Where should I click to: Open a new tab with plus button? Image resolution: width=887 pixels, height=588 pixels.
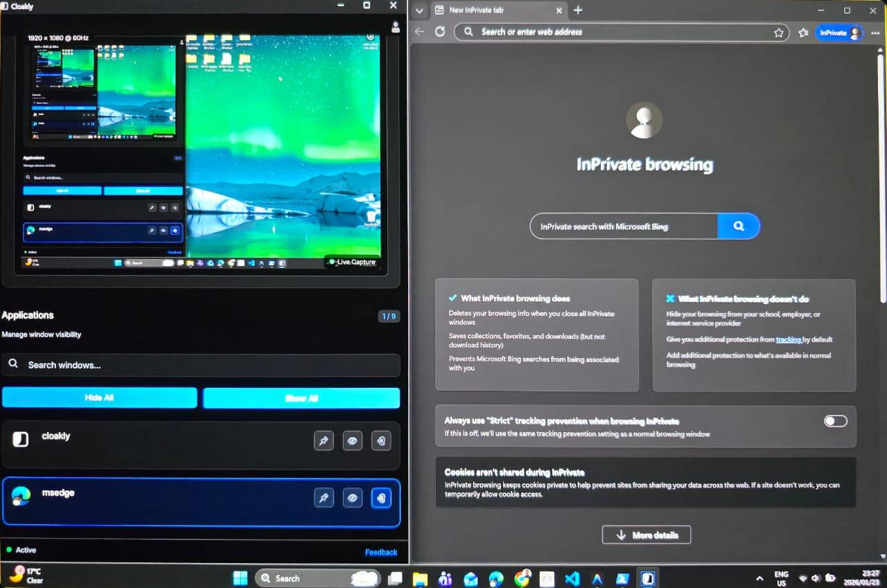pos(578,10)
